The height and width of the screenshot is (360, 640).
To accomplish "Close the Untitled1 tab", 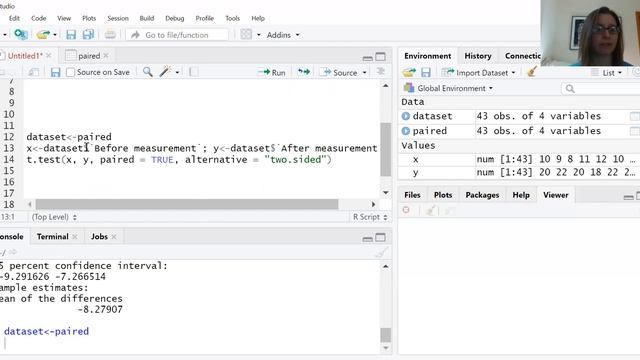I will pos(49,56).
